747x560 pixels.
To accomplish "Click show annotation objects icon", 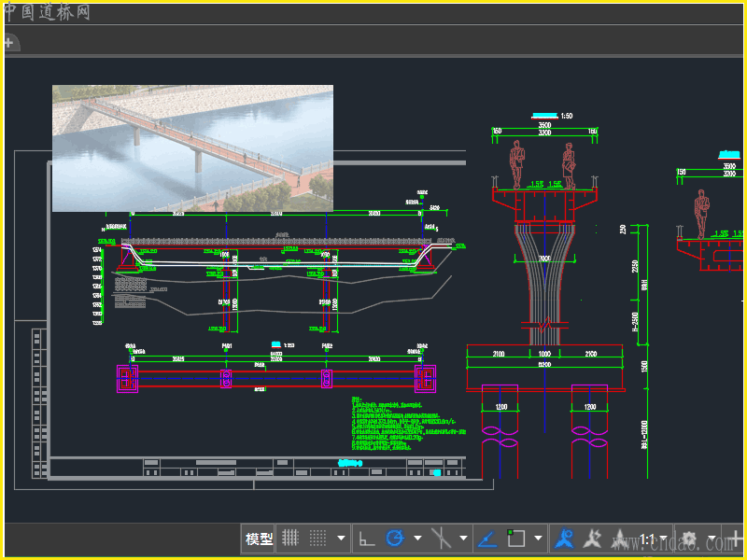I will click(563, 539).
